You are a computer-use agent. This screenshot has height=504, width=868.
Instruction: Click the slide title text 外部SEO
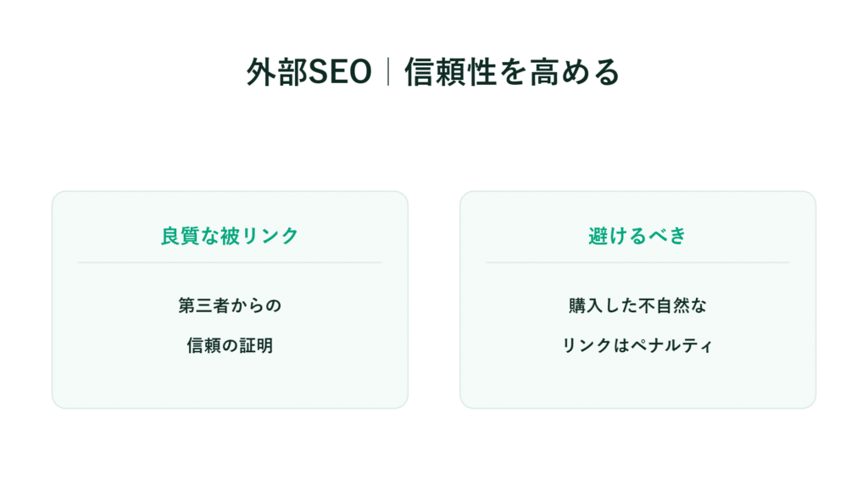pyautogui.click(x=309, y=72)
